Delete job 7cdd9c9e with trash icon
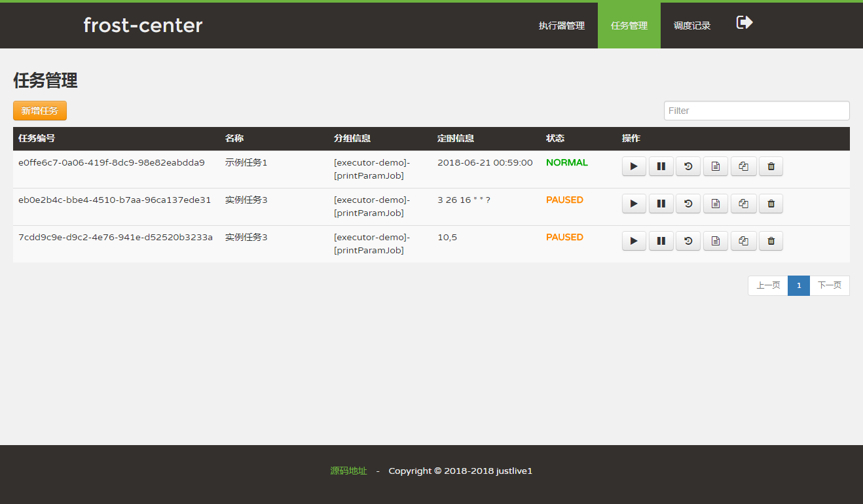 [771, 242]
